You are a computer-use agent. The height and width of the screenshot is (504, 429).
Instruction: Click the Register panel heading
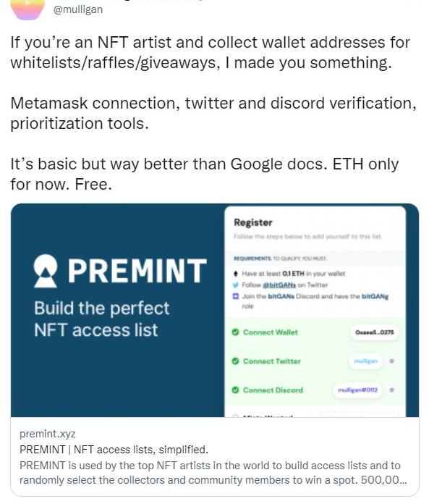click(253, 222)
